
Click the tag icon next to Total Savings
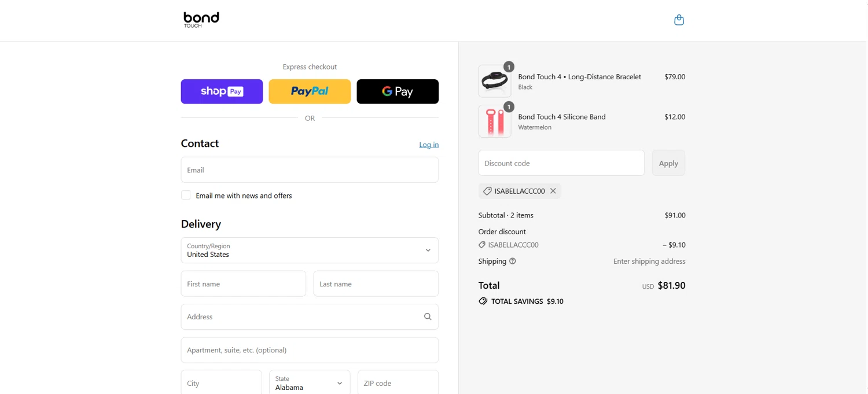tap(483, 301)
